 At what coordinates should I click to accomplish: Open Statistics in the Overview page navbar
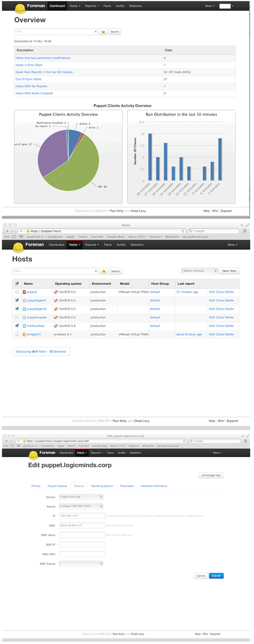[x=136, y=7]
